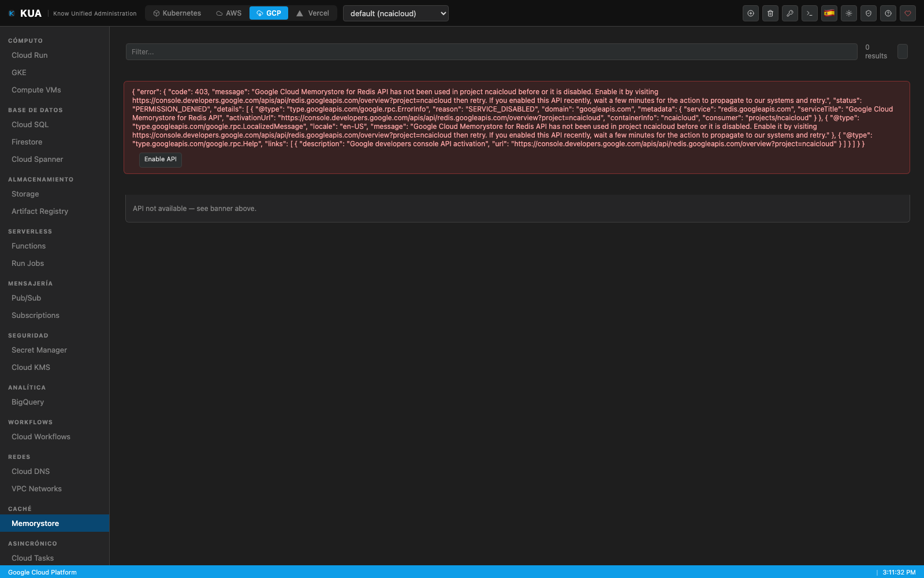Open Cloud SQL section

[x=55, y=125]
